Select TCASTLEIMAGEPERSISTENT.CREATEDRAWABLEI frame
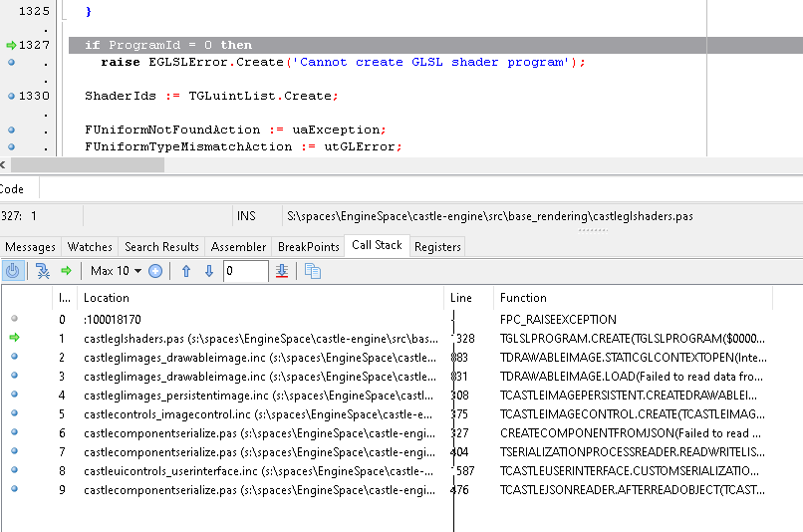803x532 pixels. coord(388,396)
